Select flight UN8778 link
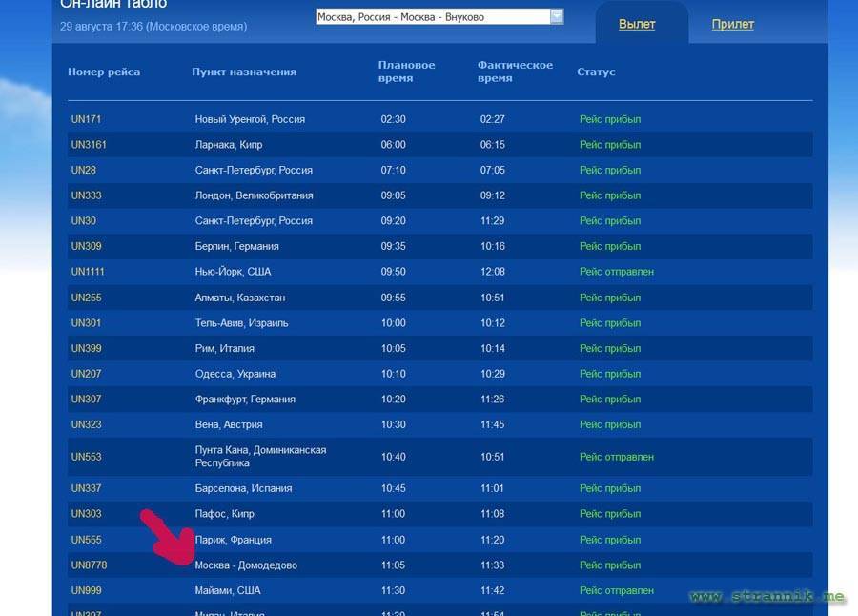Viewport: 858px width, 616px height. click(89, 565)
